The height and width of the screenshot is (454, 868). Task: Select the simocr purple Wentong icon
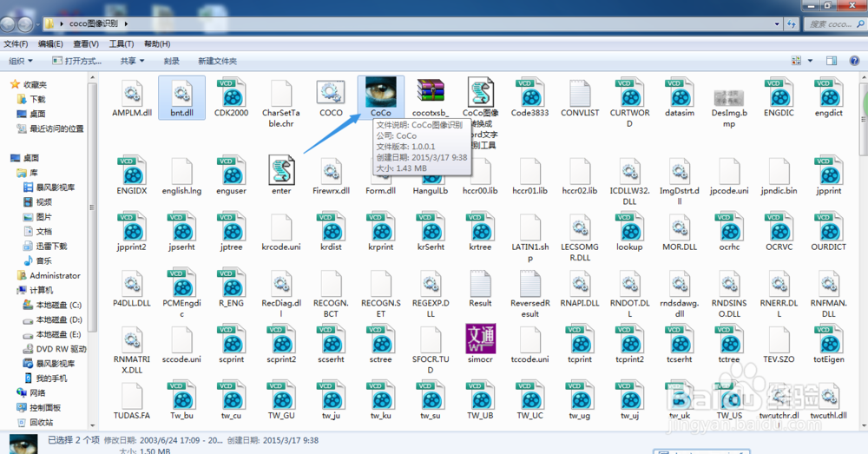481,339
